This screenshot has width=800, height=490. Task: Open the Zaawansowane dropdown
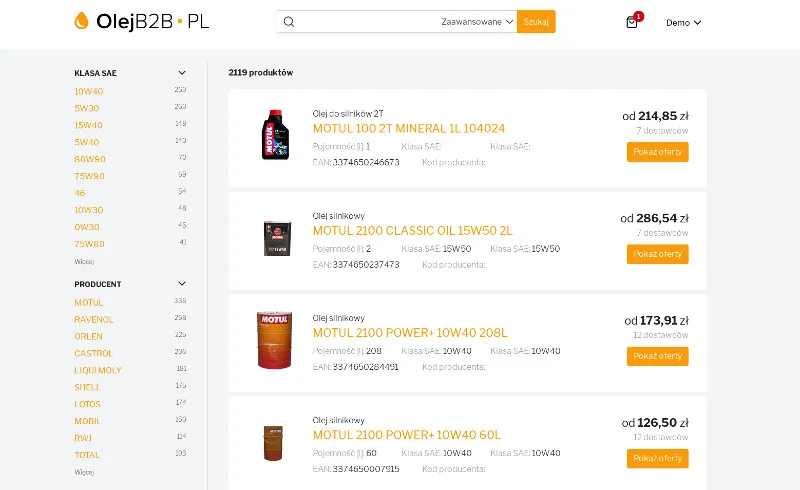[477, 22]
